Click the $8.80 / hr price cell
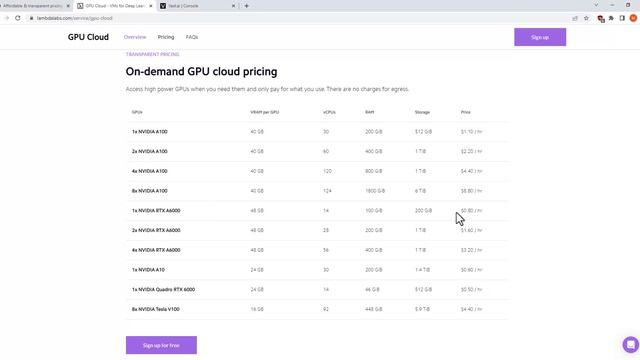 click(x=471, y=191)
